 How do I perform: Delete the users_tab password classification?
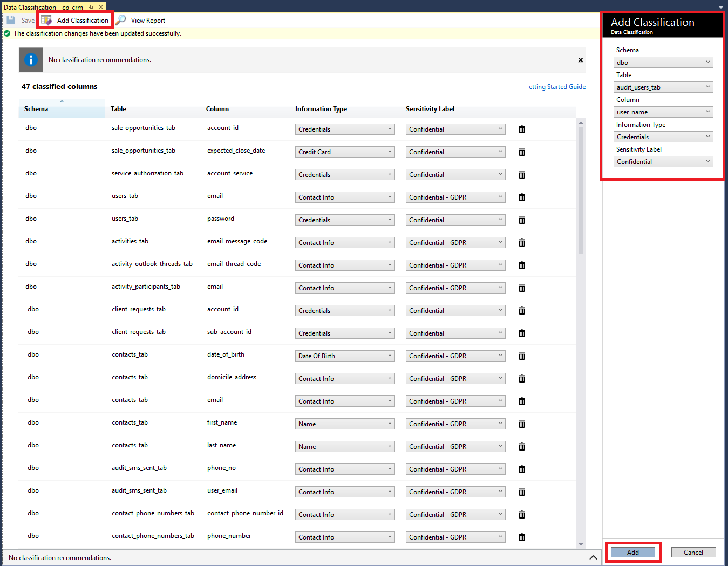click(x=521, y=220)
